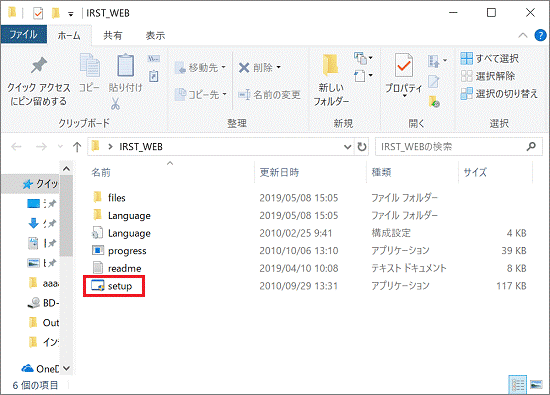The width and height of the screenshot is (550, 395).
Task: Sort by Type (種類) column header
Action: pos(382,172)
